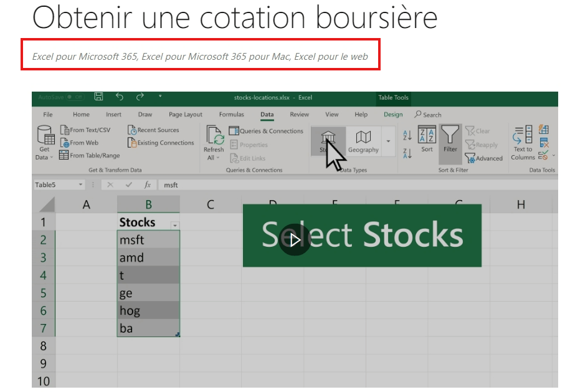This screenshot has width=570, height=392.
Task: Select the Geography data type
Action: [x=363, y=141]
